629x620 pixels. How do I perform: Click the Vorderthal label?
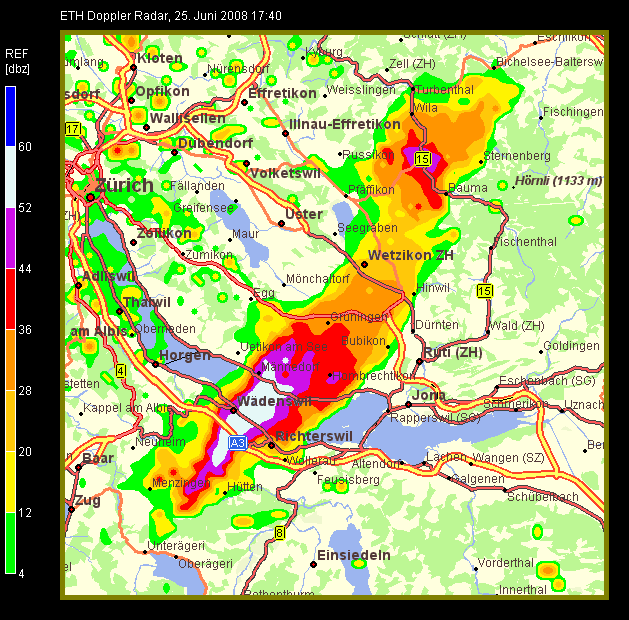[505, 563]
